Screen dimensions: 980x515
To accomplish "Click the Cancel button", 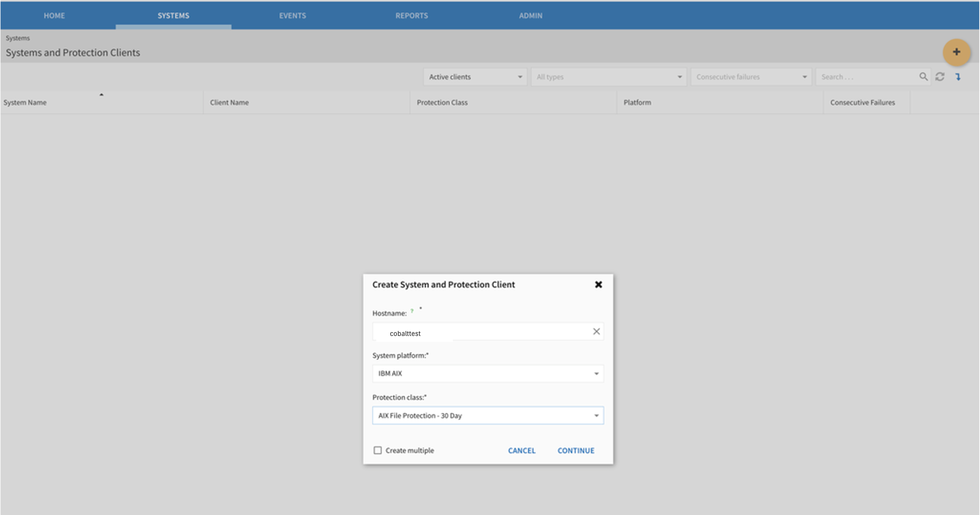I will pyautogui.click(x=521, y=450).
